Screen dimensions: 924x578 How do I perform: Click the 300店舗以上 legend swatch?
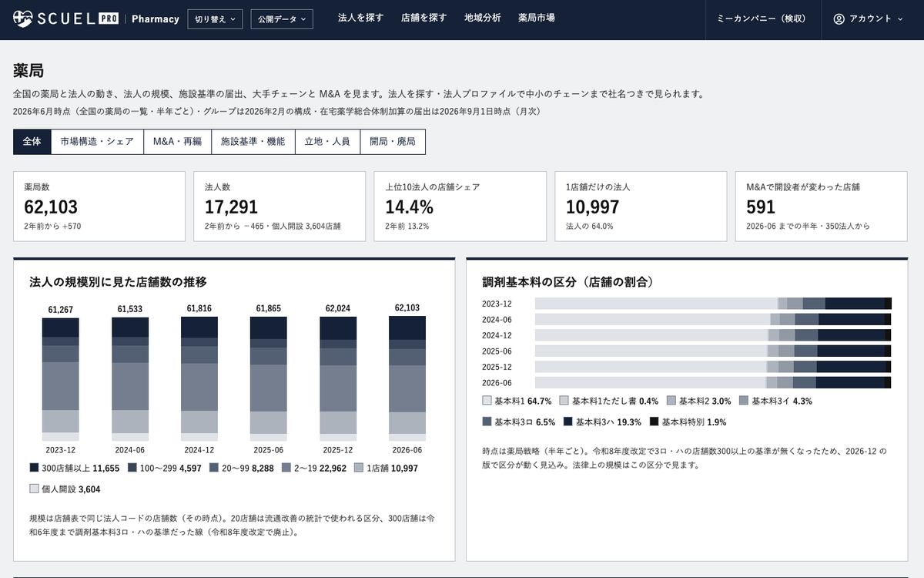point(34,468)
